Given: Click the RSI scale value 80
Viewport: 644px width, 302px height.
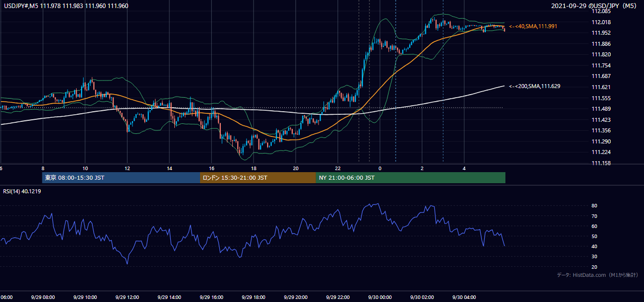Looking at the screenshot, I should point(594,206).
